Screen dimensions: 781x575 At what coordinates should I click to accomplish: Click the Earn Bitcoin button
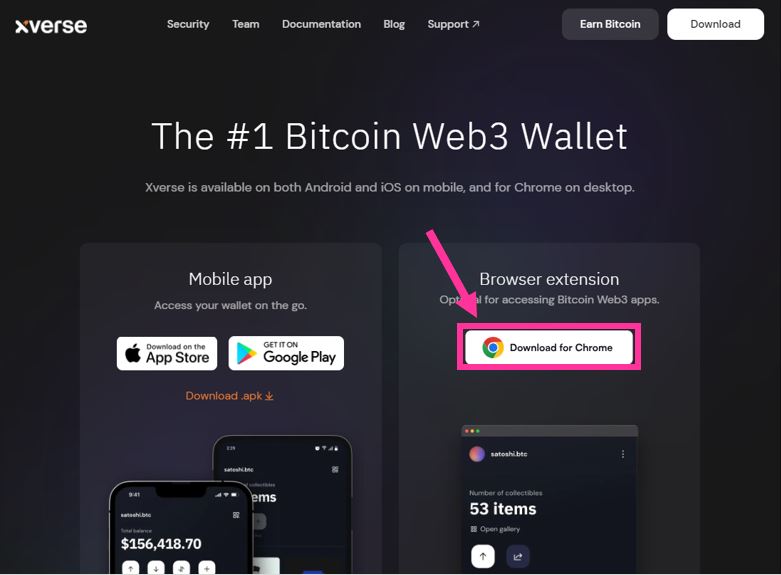tap(610, 24)
